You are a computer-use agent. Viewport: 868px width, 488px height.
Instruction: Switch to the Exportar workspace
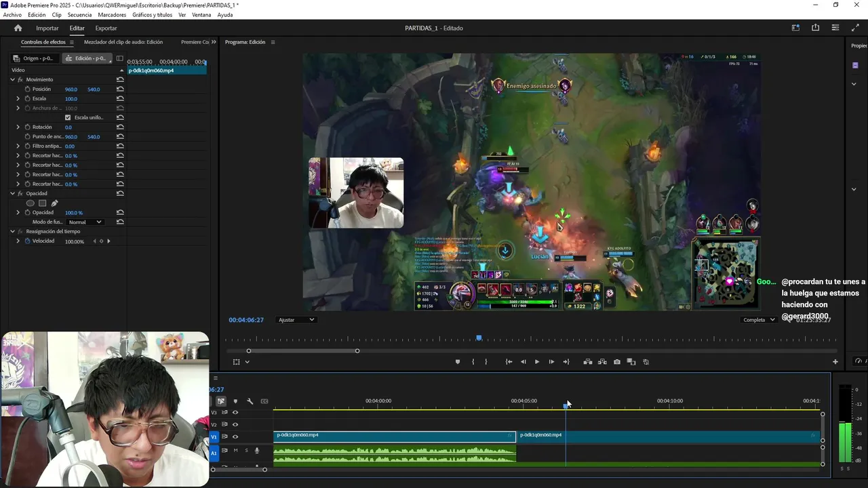(106, 28)
